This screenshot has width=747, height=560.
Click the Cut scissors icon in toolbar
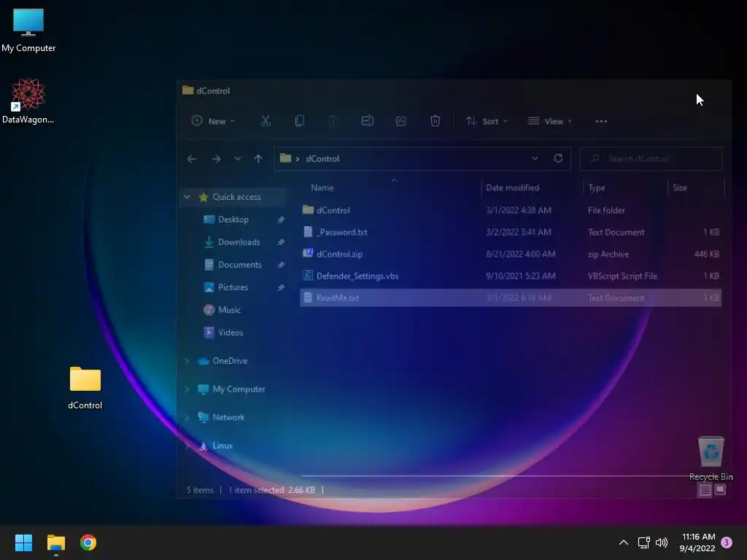pyautogui.click(x=266, y=121)
